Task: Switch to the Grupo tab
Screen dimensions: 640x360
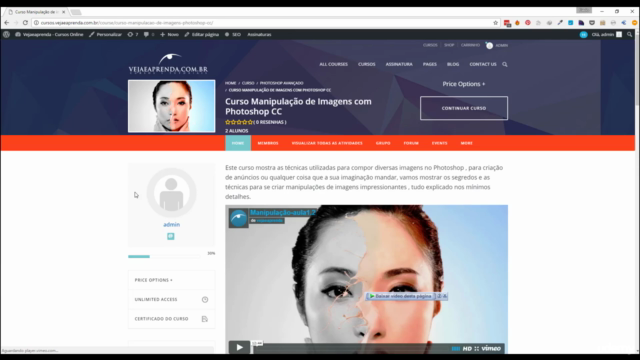Action: [x=383, y=143]
